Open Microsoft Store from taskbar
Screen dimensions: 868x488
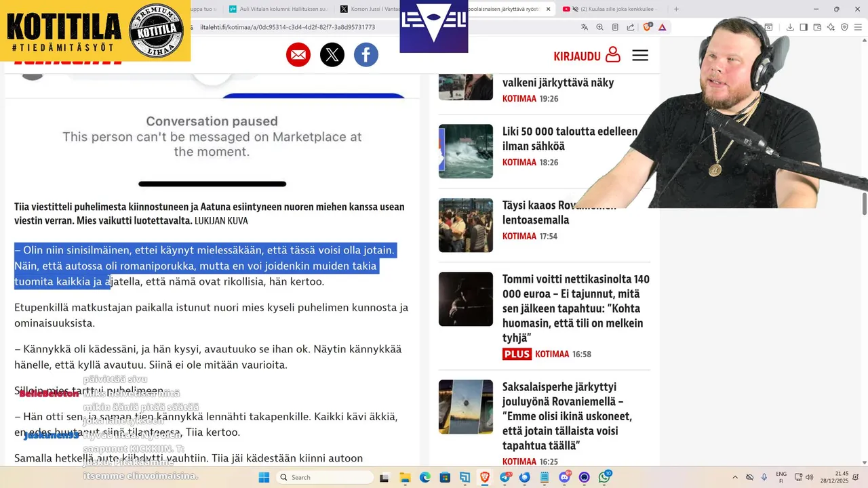click(445, 477)
